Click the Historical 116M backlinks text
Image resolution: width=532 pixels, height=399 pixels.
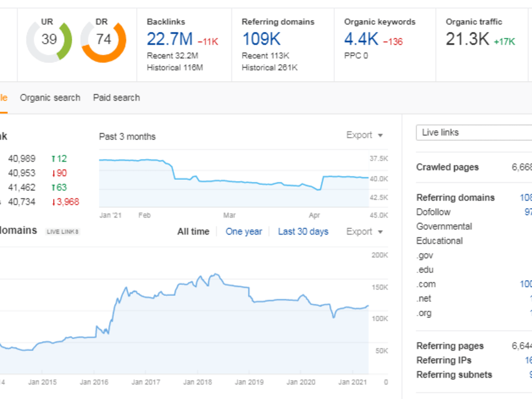tap(174, 68)
